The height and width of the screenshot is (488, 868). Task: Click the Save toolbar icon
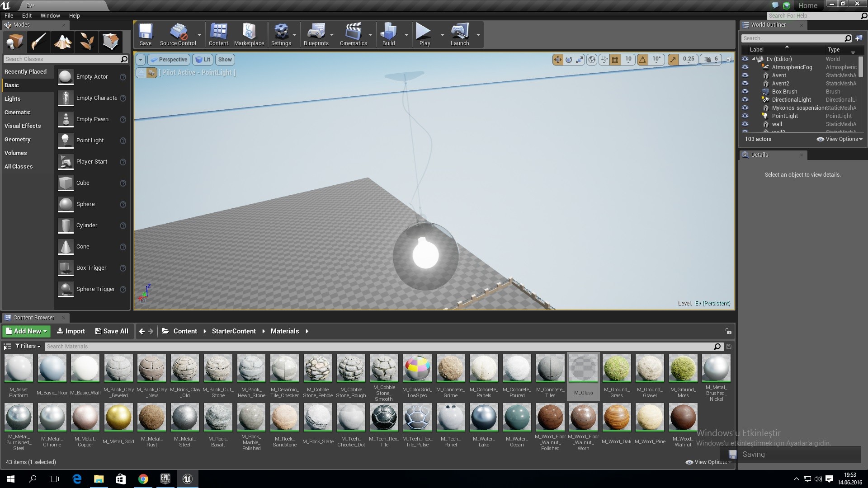tap(145, 35)
